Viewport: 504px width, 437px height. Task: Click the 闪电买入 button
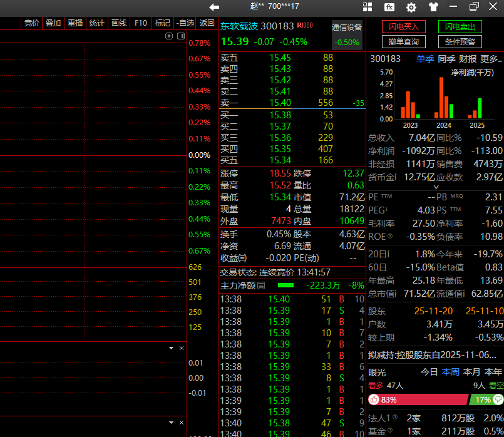point(404,27)
